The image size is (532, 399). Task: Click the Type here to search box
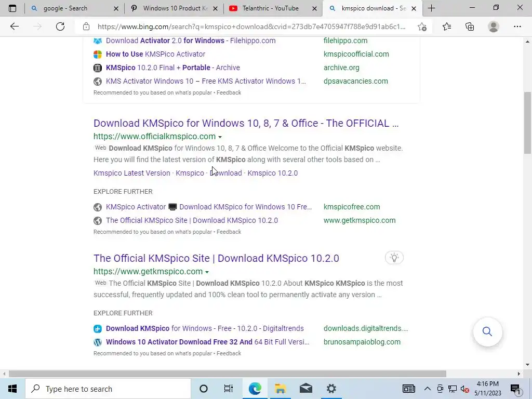[x=108, y=389]
